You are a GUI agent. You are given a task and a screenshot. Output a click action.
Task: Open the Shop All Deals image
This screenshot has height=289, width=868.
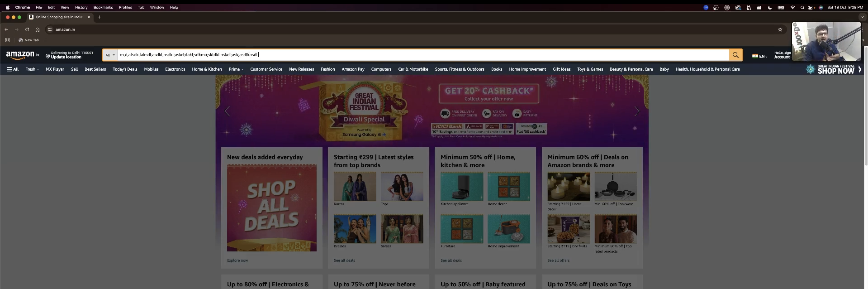[272, 208]
